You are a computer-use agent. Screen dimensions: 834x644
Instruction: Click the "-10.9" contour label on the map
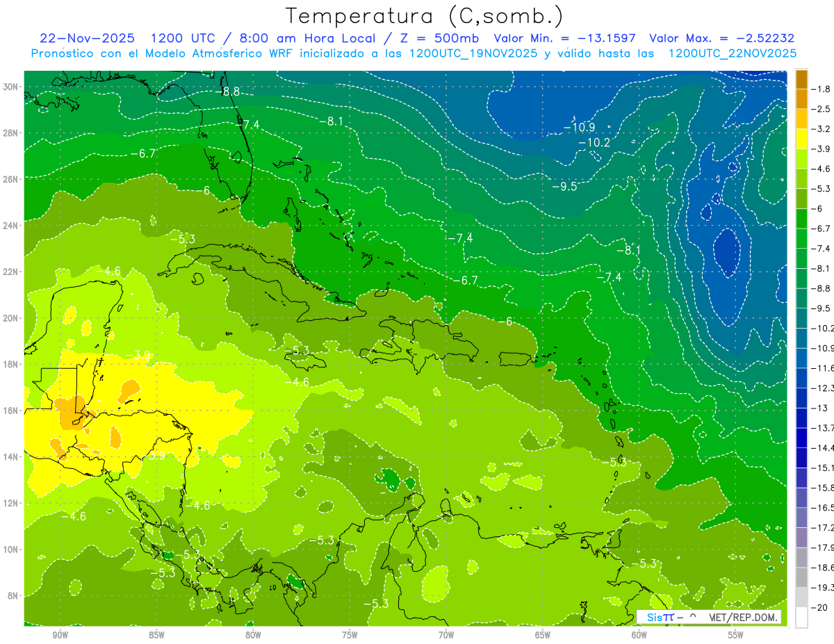pos(579,127)
